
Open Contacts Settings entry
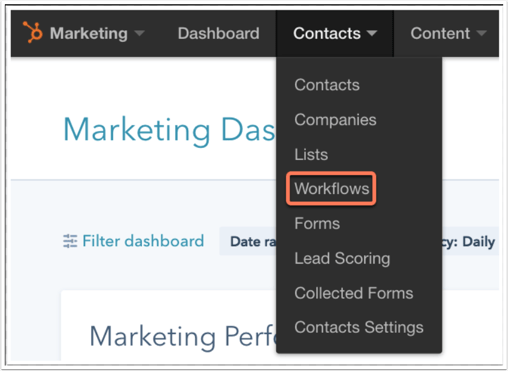[x=359, y=327]
